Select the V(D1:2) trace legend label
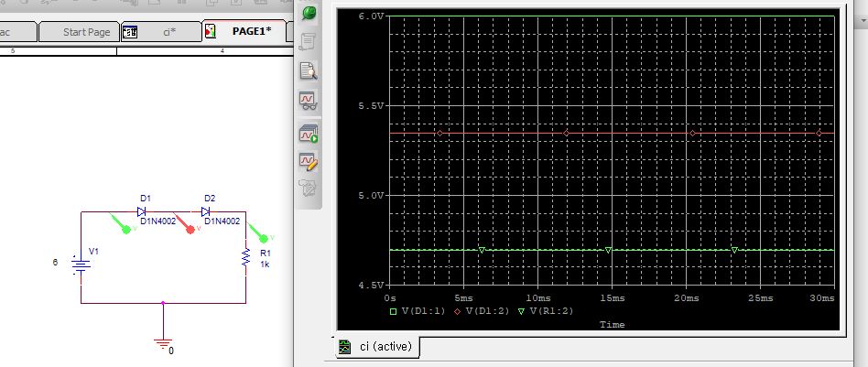The image size is (868, 367). (487, 311)
